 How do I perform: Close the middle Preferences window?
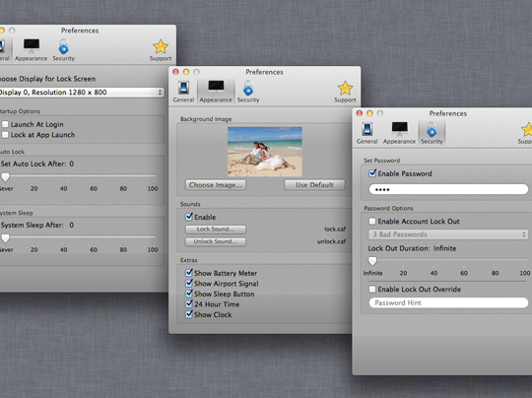(175, 72)
